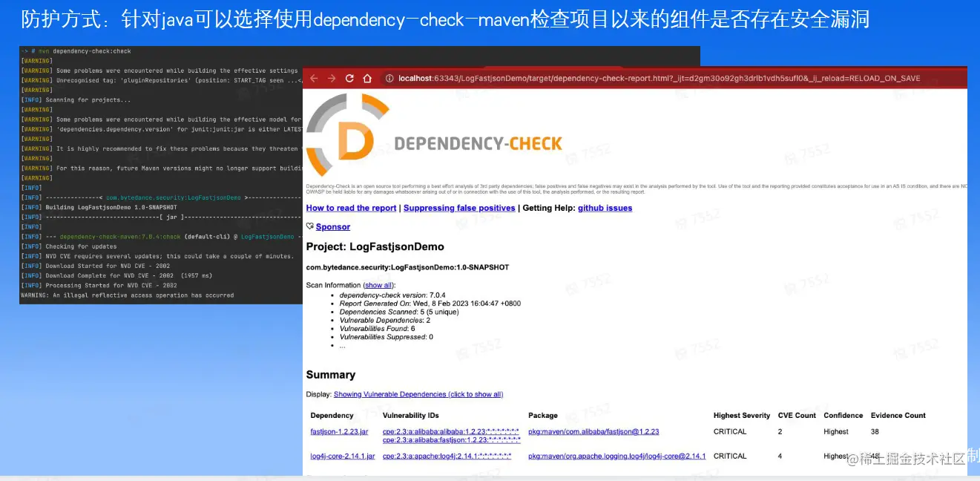Click terminal line 'Building LogFastjsonDemo 1.0-SNAPSHOT'
Viewport: 980px width, 481px height.
click(x=111, y=207)
